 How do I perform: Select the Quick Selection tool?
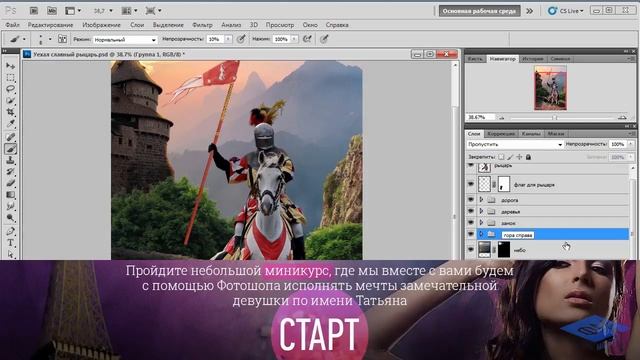click(x=11, y=100)
